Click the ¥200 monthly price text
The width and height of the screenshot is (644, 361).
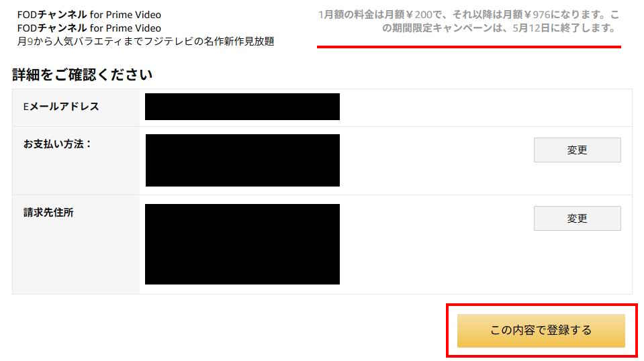coord(419,15)
